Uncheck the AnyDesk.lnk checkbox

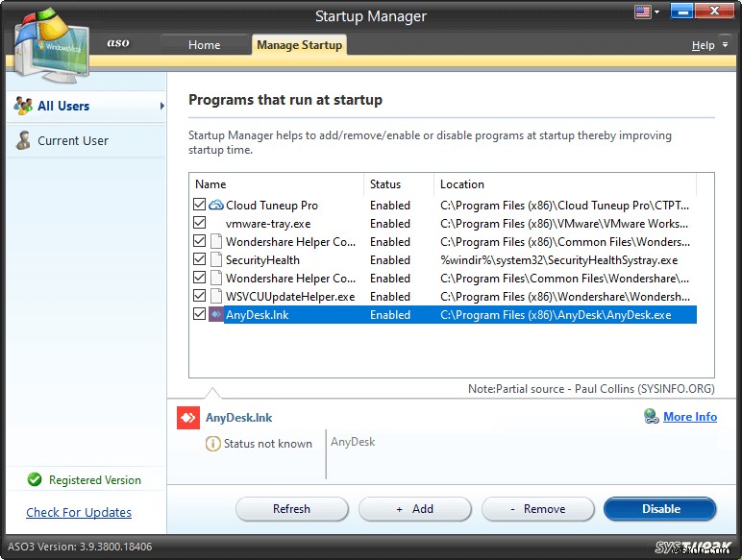click(199, 314)
